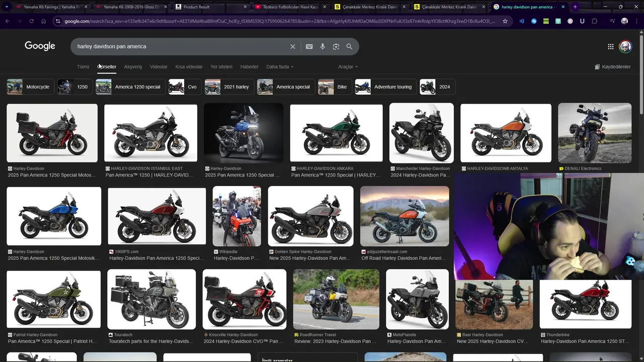Open 'Kaydedilenler' saved items
644x362 pixels.
click(612, 67)
